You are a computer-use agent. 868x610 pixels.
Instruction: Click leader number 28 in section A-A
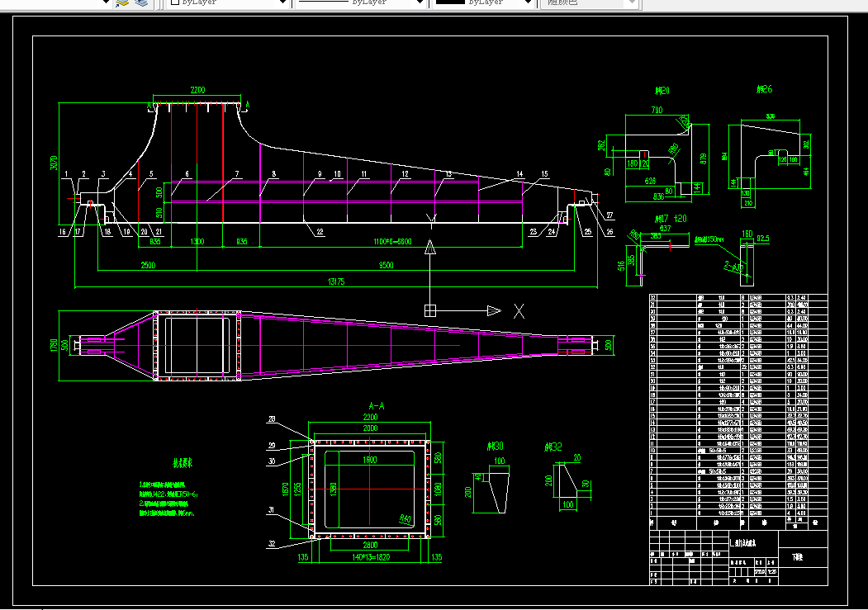pyautogui.click(x=272, y=419)
